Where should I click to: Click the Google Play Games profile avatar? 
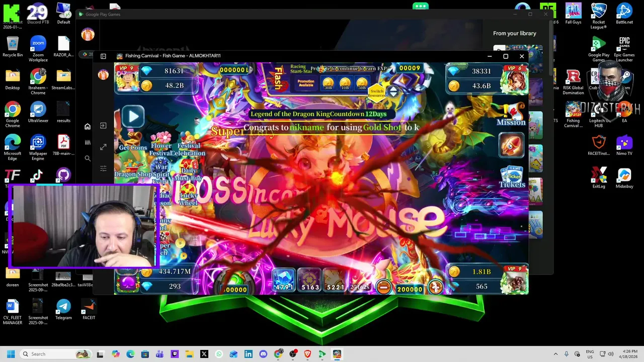pos(88,34)
